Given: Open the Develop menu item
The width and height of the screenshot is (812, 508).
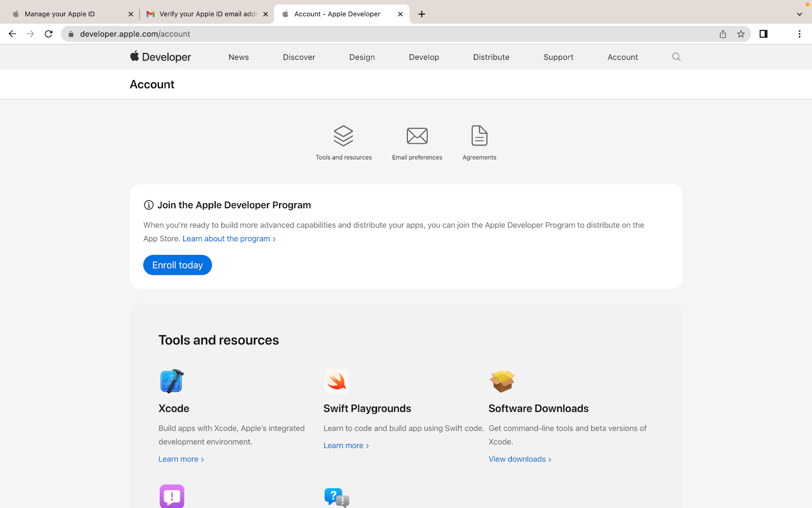Looking at the screenshot, I should click(x=424, y=57).
